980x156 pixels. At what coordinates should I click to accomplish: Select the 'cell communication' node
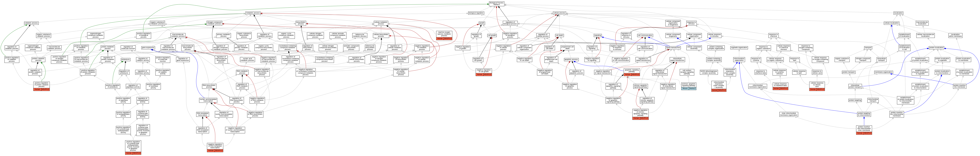pos(645,35)
